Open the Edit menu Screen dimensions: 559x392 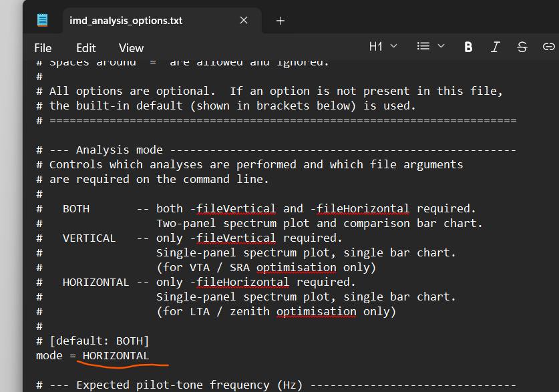pos(85,47)
